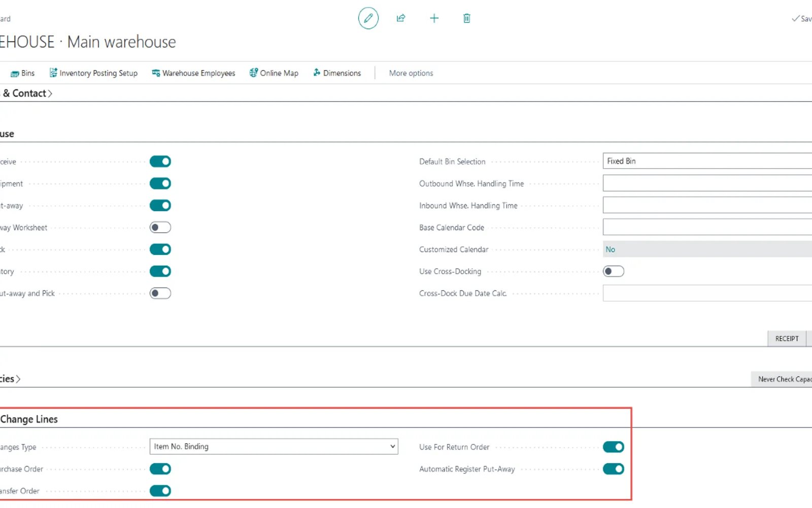Screen dimensions: 812x508
Task: Click the RECEIPT summary label
Action: tap(787, 339)
